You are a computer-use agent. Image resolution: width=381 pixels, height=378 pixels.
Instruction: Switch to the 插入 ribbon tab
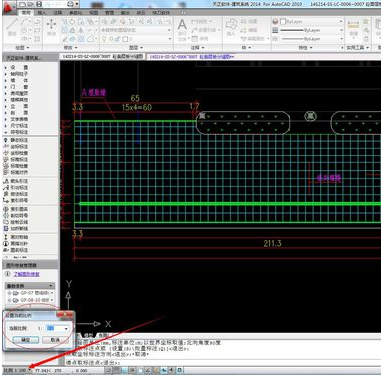click(x=42, y=13)
